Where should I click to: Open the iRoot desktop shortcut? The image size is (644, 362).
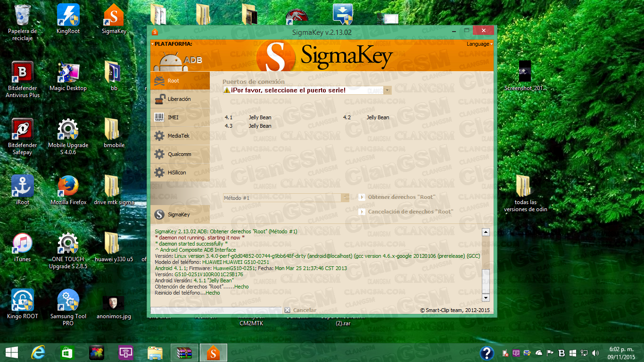[22, 190]
